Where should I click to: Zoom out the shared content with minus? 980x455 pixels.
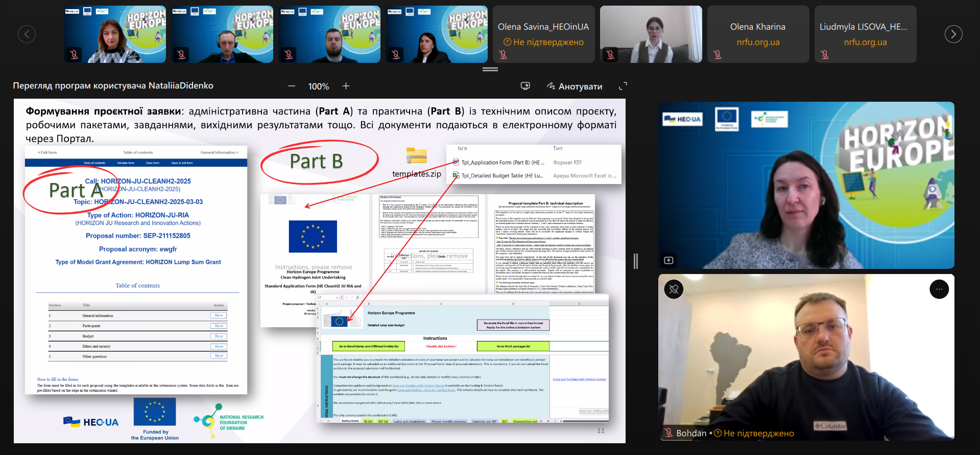pyautogui.click(x=292, y=86)
